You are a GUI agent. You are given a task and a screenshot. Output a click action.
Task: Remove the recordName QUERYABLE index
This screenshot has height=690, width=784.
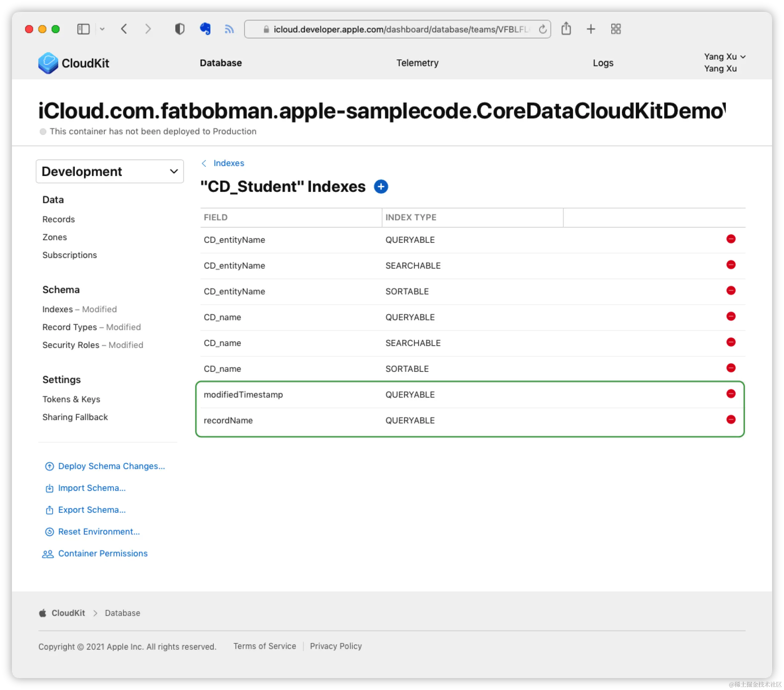tap(731, 420)
